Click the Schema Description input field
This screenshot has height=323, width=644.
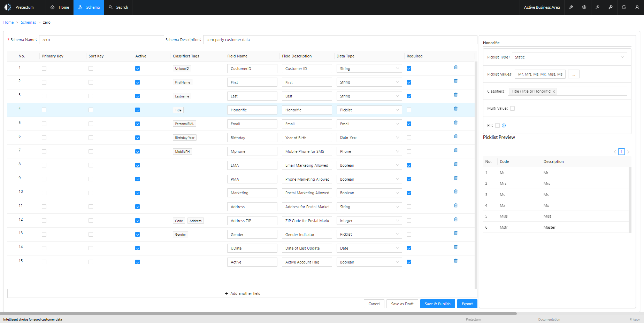click(340, 40)
